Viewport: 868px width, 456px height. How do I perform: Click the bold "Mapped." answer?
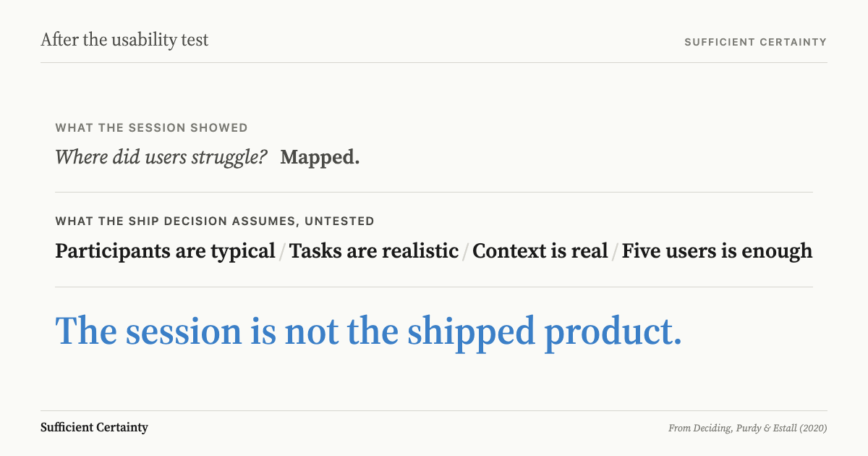pyautogui.click(x=320, y=156)
